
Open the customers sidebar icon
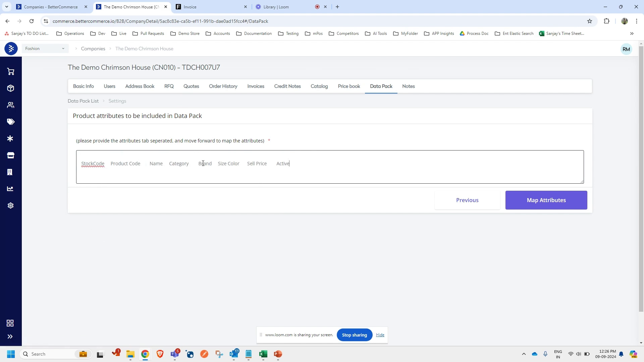coord(10,105)
